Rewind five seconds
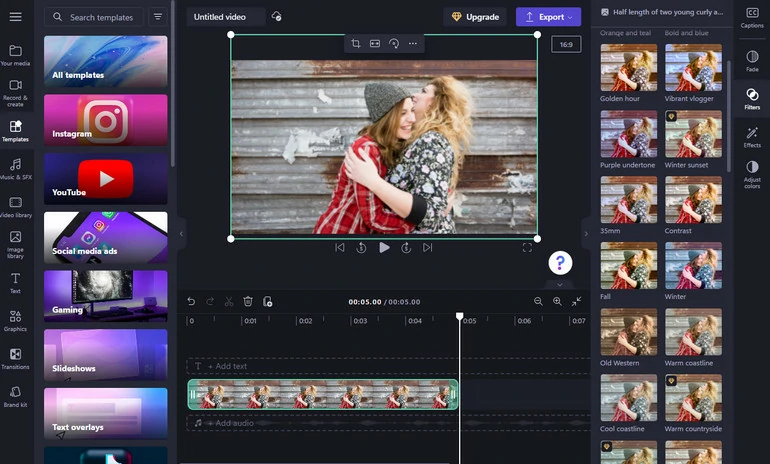The width and height of the screenshot is (770, 464). click(x=361, y=248)
